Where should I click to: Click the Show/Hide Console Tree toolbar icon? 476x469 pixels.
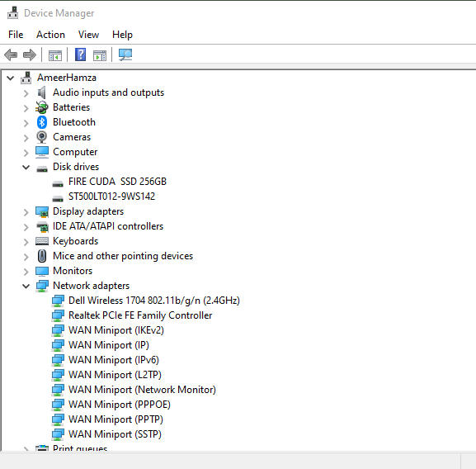click(x=55, y=55)
